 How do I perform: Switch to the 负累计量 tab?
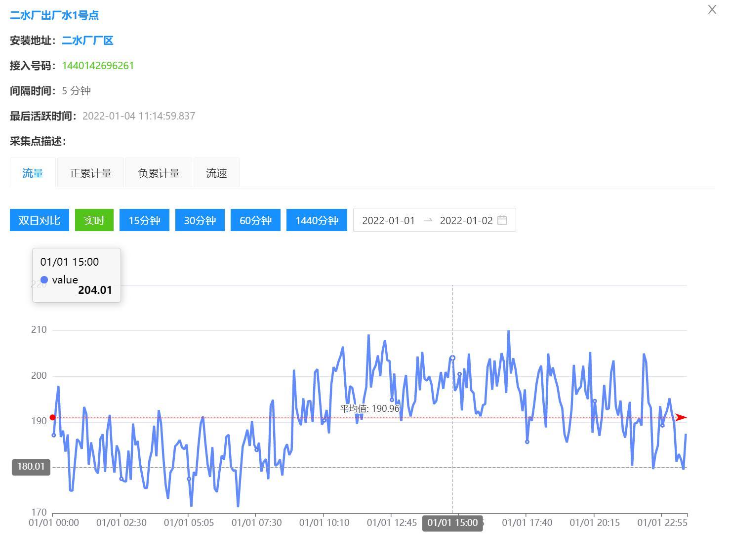click(159, 173)
